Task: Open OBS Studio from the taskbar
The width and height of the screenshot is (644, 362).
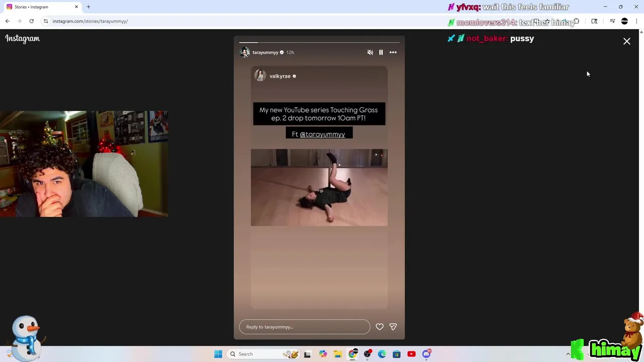Action: [368, 354]
